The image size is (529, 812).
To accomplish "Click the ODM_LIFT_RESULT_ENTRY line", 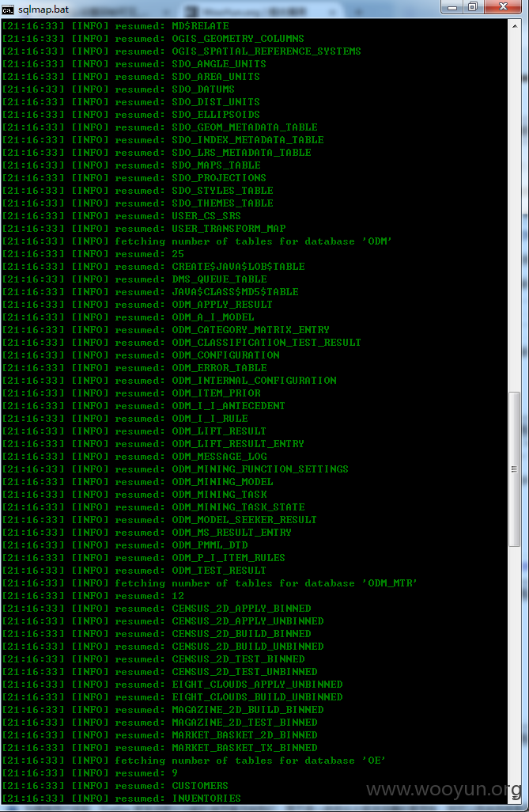I will tap(153, 444).
